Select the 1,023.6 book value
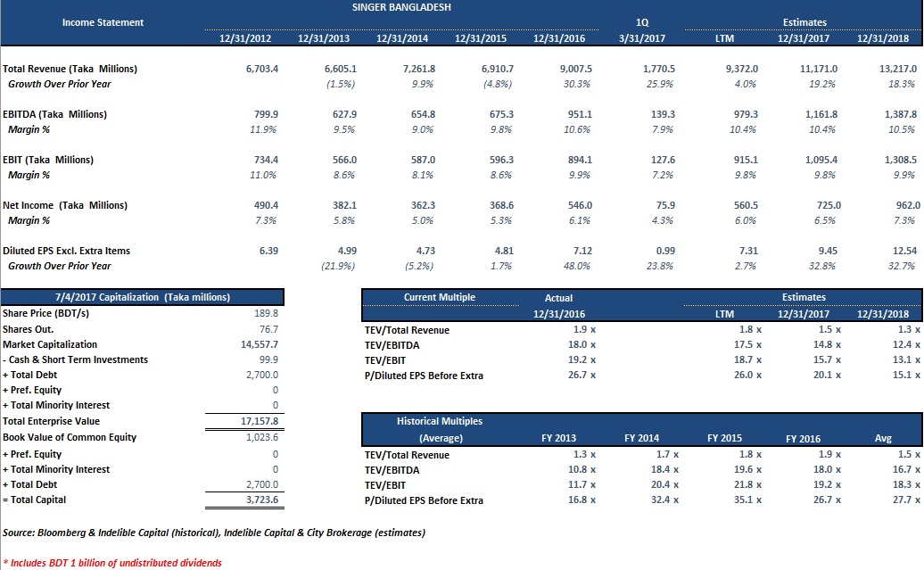Image resolution: width=924 pixels, height=570 pixels. click(x=262, y=437)
